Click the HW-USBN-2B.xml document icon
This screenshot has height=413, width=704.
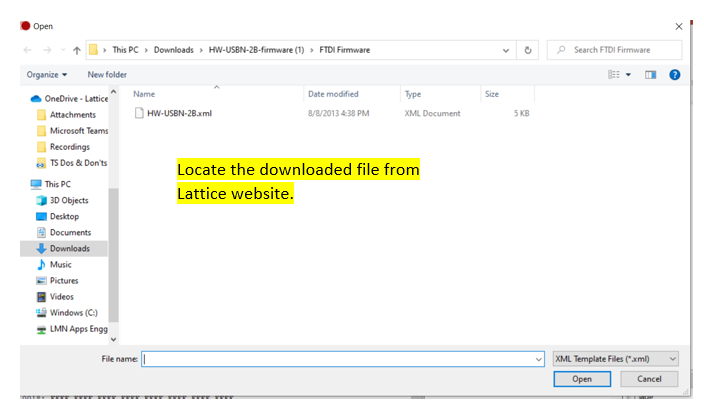(x=139, y=113)
